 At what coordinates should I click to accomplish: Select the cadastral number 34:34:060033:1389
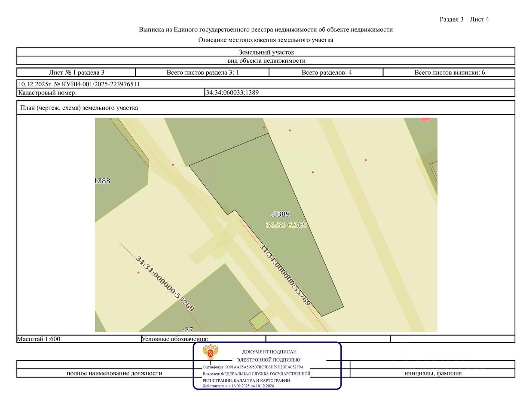232,92
